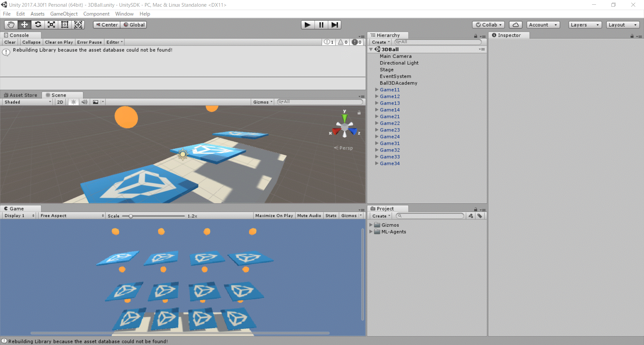The width and height of the screenshot is (644, 345).
Task: Toggle scene audio speaker icon
Action: pyautogui.click(x=84, y=102)
